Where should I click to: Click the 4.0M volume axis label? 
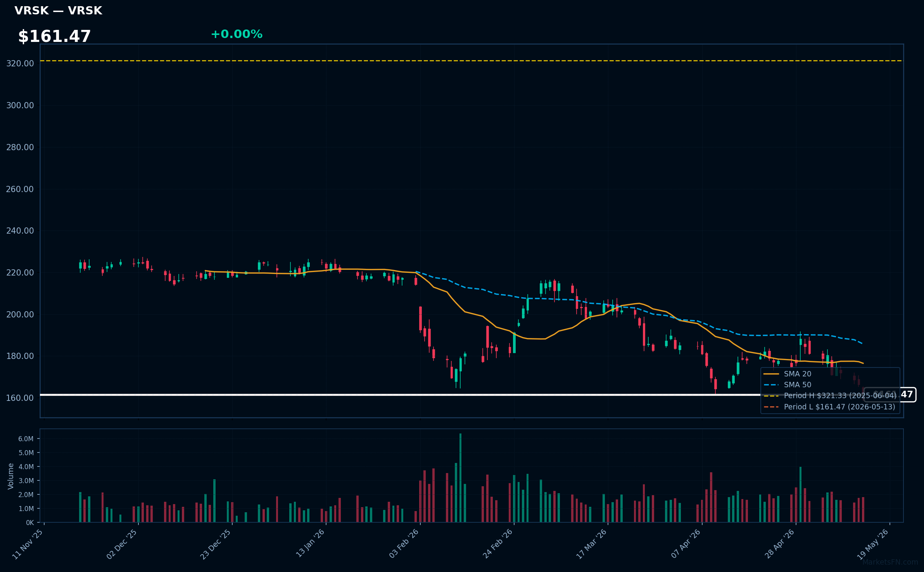(26, 467)
